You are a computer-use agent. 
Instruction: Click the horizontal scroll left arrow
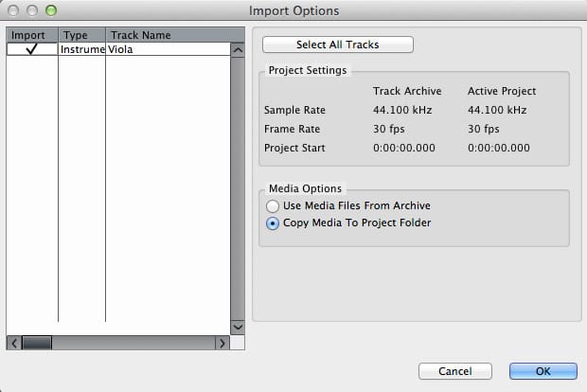pyautogui.click(x=12, y=343)
